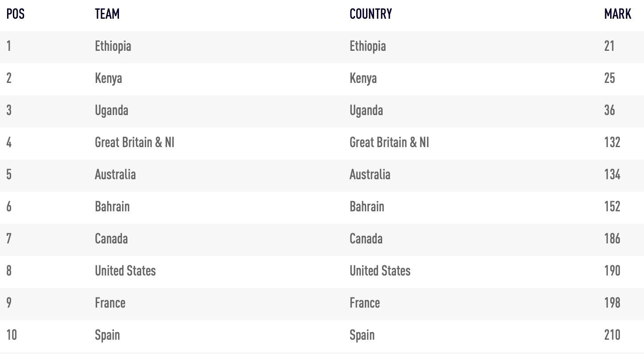Click the COUNTRY column header

click(371, 14)
